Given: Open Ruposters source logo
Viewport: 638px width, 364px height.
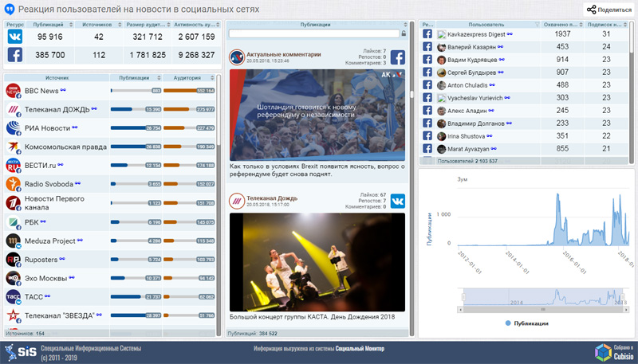Looking at the screenshot, I should tap(13, 260).
